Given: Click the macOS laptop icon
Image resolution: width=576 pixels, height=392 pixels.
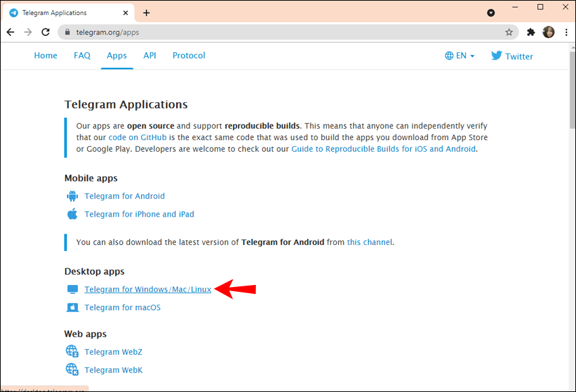Looking at the screenshot, I should [x=72, y=307].
